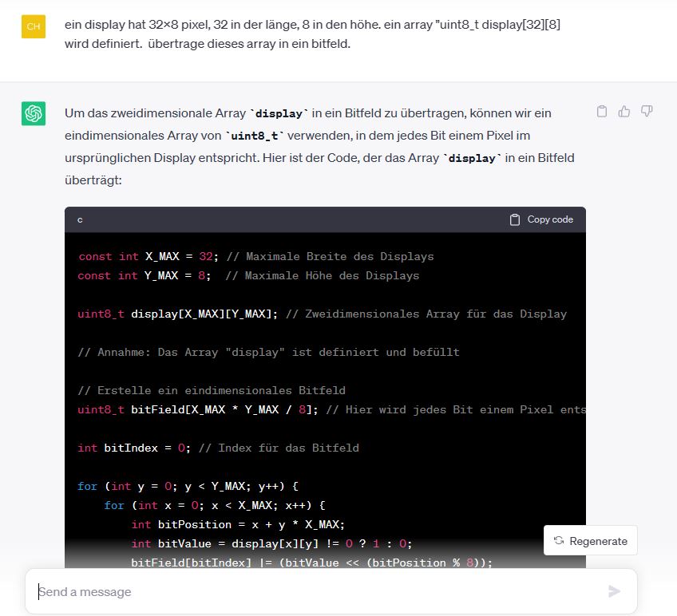Click the int bitIndex = 0 line
Viewport: 677px width, 616px height.
tap(218, 448)
